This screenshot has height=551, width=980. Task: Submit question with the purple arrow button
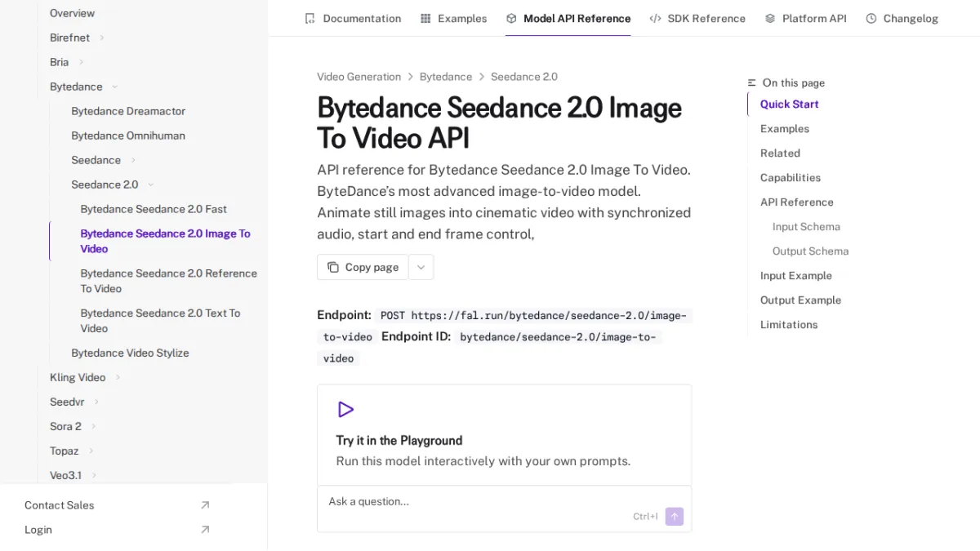tap(675, 516)
